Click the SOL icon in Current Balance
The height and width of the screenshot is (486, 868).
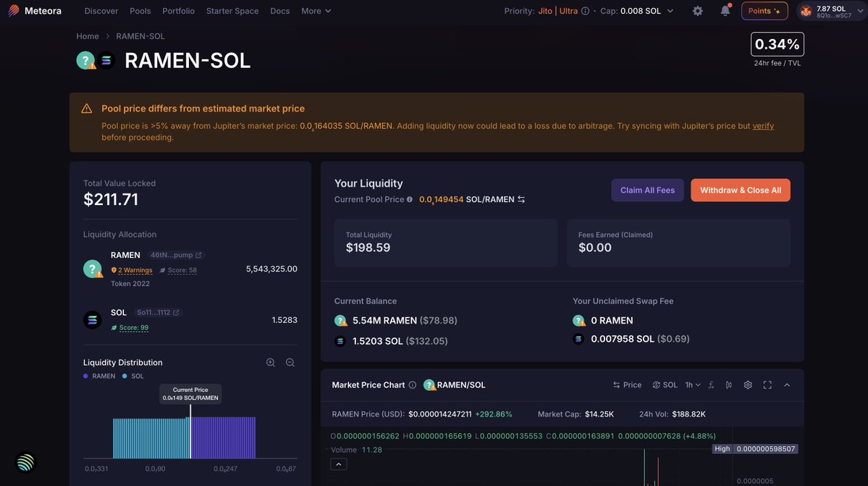(340, 341)
